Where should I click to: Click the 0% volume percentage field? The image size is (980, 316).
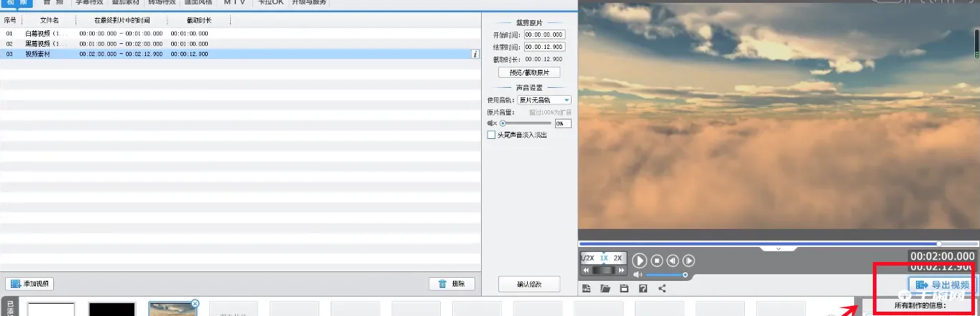pyautogui.click(x=563, y=124)
